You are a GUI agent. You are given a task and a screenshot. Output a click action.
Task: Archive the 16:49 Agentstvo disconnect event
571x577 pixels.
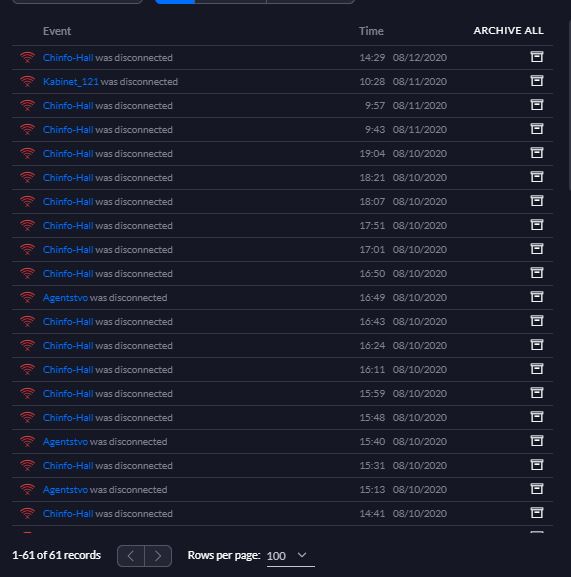click(x=537, y=297)
